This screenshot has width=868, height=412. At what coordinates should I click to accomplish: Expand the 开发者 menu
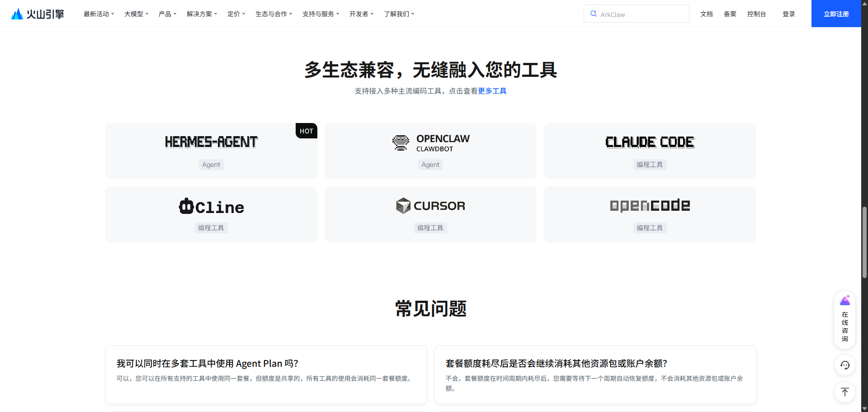tap(361, 14)
